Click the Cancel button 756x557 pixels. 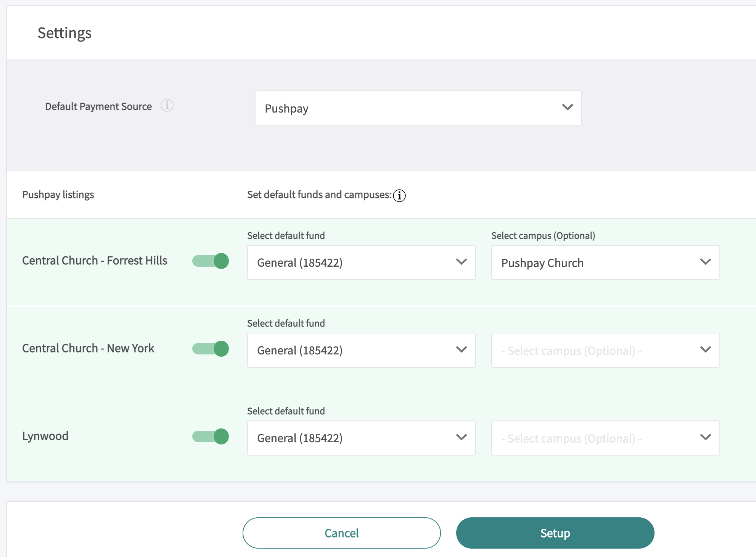[341, 533]
